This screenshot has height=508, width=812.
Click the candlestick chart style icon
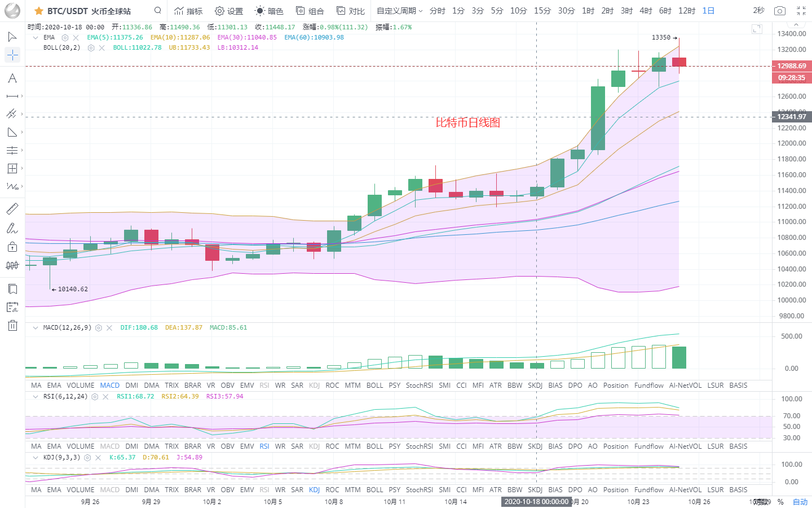[x=12, y=265]
